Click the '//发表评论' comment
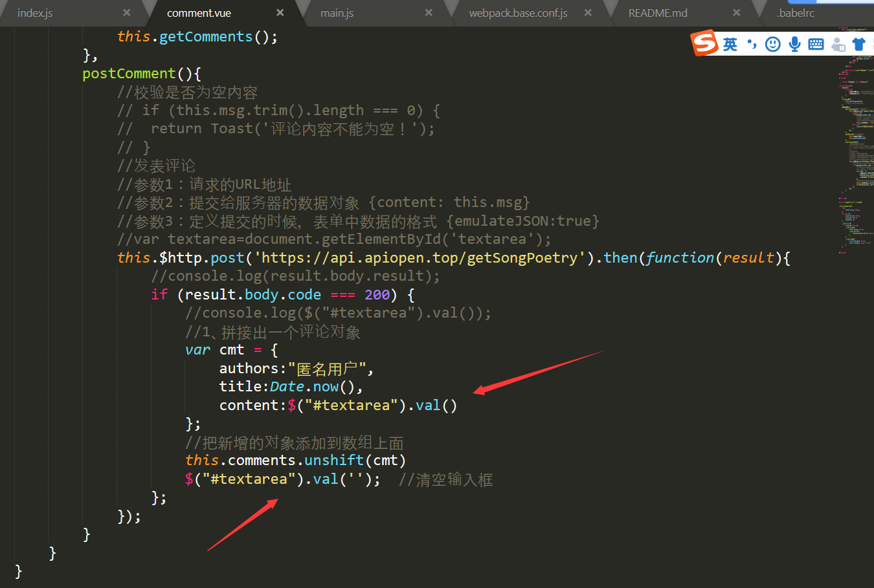874x588 pixels. [156, 166]
